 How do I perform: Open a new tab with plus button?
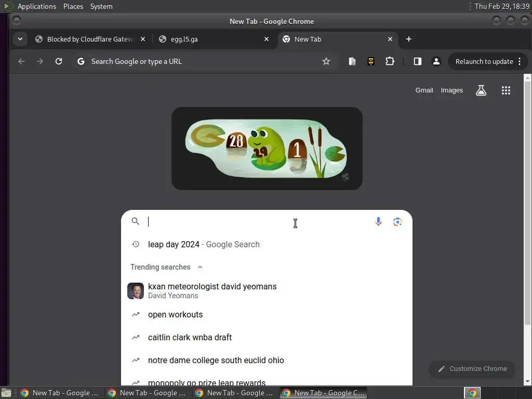point(409,39)
